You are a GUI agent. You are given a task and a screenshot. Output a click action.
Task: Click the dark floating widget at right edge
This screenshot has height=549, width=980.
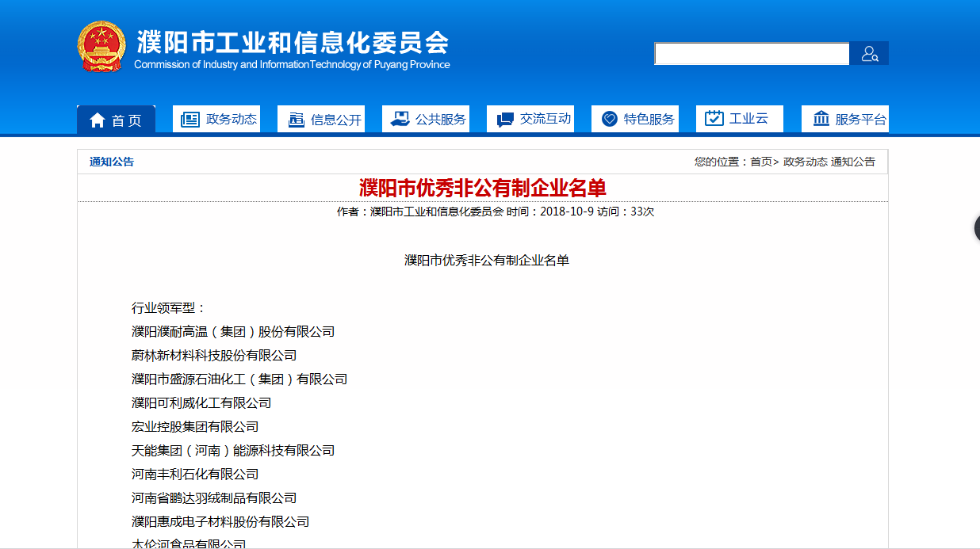[x=976, y=228]
